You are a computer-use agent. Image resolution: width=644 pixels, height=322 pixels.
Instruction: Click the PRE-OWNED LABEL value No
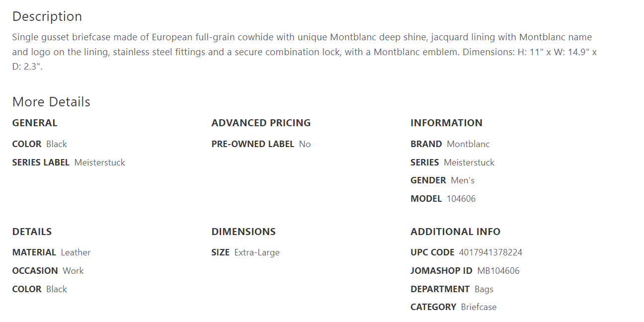click(x=305, y=144)
